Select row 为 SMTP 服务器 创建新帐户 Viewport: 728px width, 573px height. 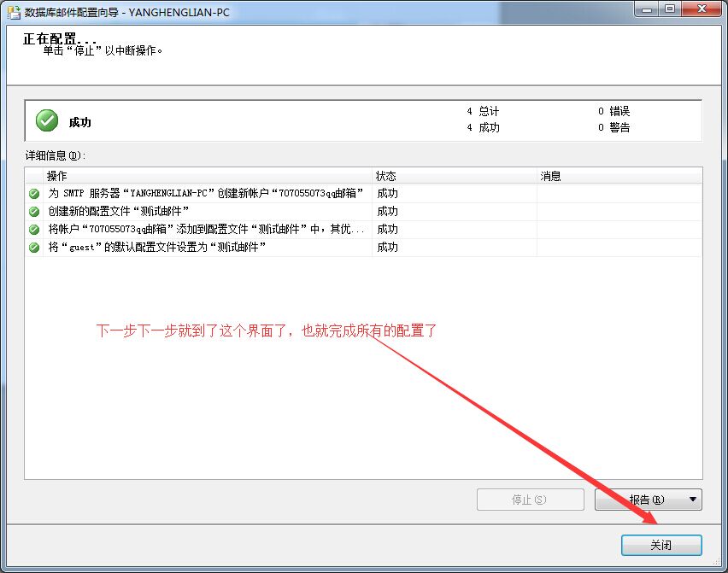[363, 194]
